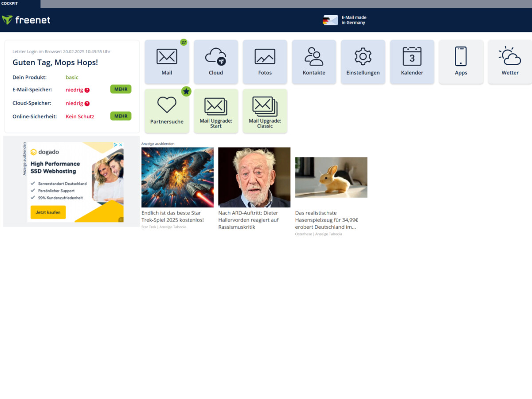Open the Fotos tile
532x399 pixels.
(265, 62)
